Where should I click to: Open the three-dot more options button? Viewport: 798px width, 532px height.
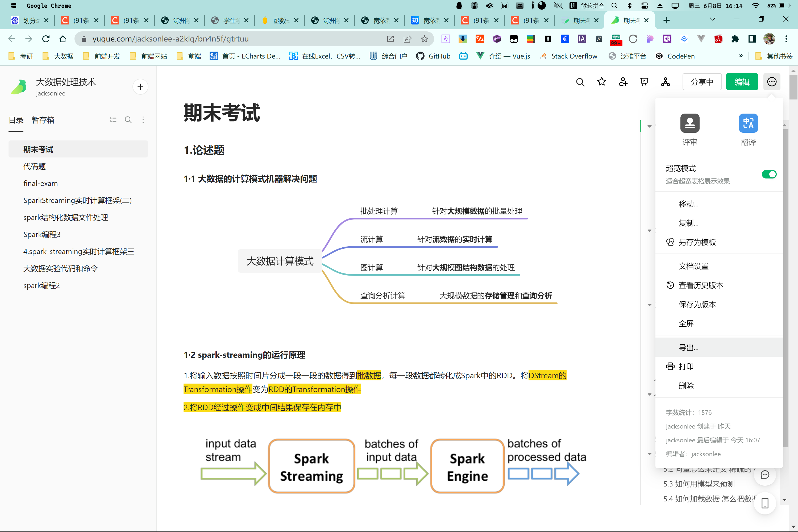click(772, 82)
